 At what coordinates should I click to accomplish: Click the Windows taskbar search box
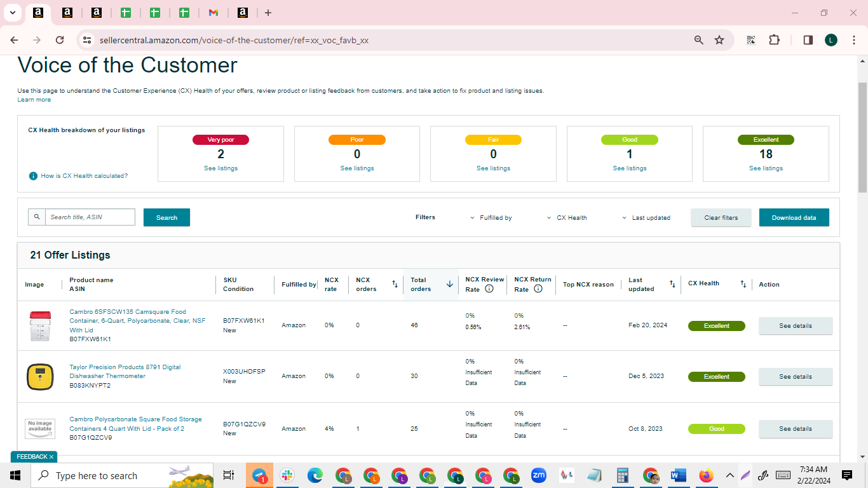coord(123,475)
